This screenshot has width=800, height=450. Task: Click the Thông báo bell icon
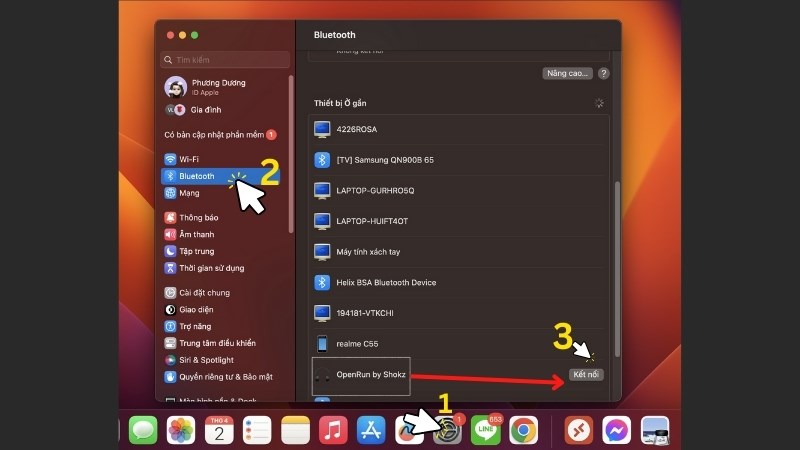pos(170,217)
